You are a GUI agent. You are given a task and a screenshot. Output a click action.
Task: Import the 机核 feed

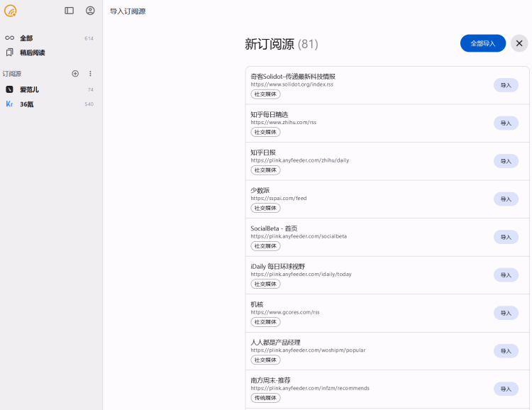click(x=506, y=314)
